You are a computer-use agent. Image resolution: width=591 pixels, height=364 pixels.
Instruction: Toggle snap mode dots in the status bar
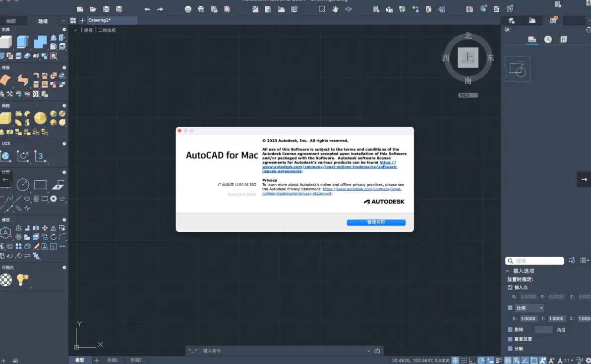[464, 360]
